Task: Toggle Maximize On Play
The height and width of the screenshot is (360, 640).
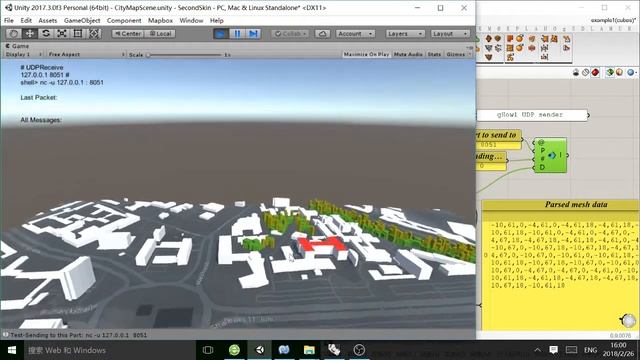Action: tap(366, 54)
